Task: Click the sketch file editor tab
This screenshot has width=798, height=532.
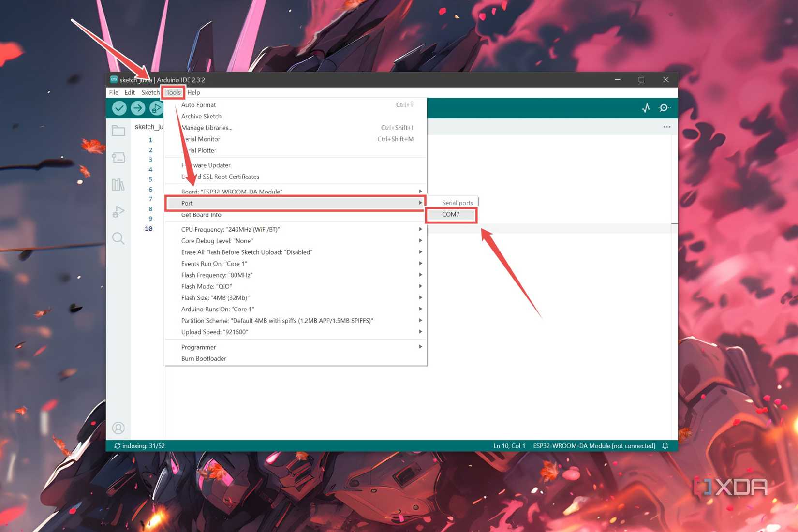Action: [x=149, y=127]
